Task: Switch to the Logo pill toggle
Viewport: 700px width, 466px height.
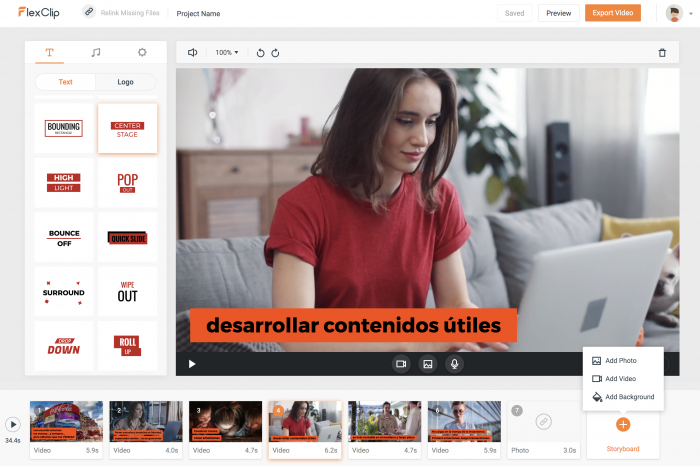Action: 125,82
